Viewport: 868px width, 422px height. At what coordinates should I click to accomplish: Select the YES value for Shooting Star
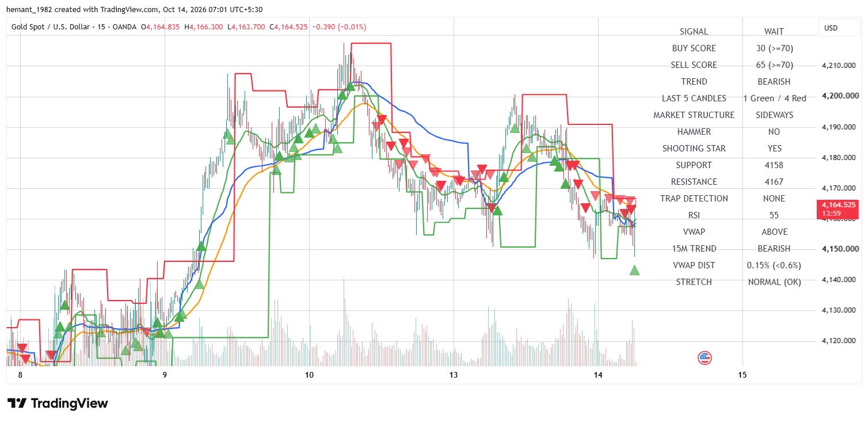775,149
